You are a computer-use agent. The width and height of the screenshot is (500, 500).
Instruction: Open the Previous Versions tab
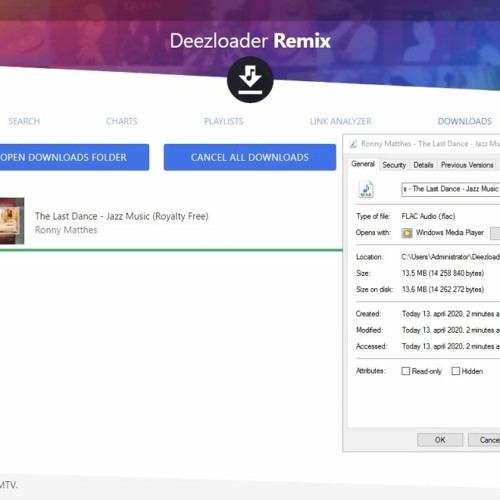[x=467, y=165]
